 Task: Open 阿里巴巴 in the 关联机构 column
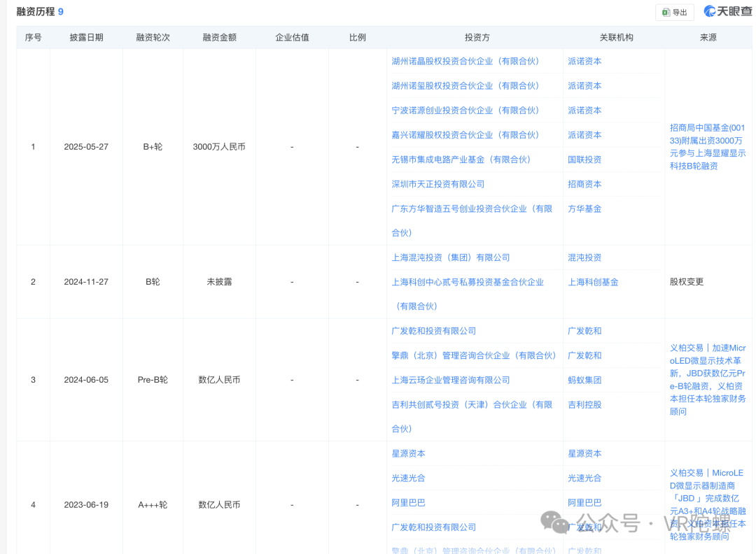point(584,503)
